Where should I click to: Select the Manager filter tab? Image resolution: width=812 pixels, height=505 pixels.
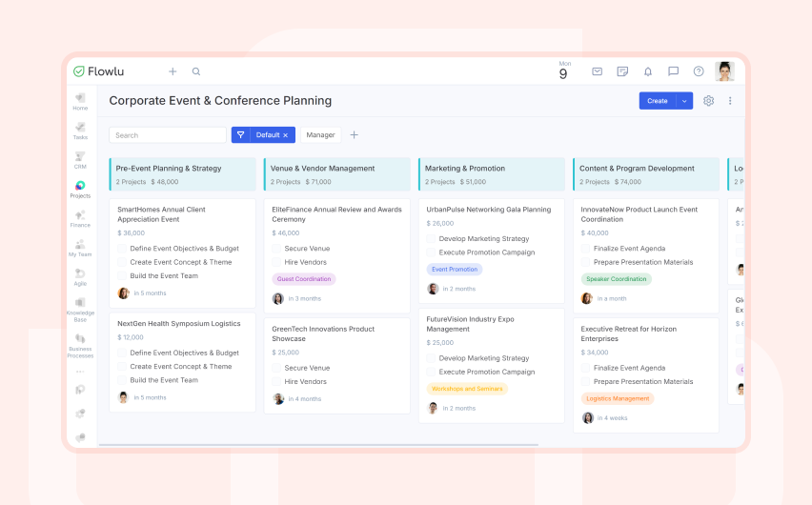[x=320, y=135]
